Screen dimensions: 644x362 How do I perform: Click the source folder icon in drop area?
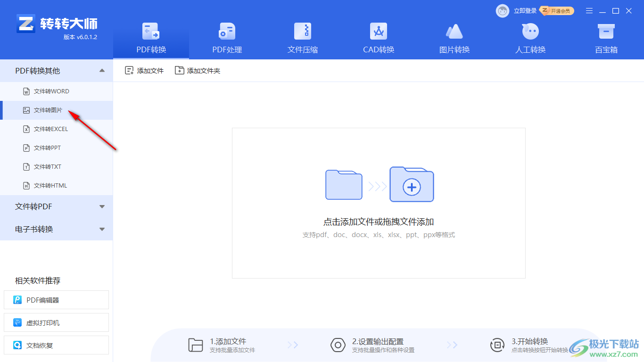pos(344,185)
